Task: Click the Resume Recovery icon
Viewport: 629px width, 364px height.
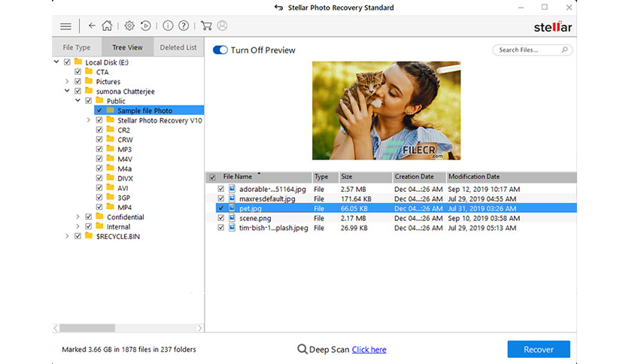Action: click(146, 26)
